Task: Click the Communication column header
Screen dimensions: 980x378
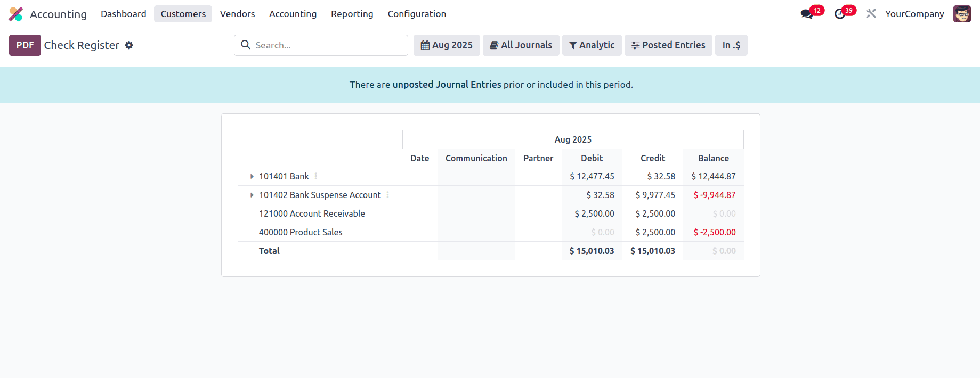Action: (476, 158)
